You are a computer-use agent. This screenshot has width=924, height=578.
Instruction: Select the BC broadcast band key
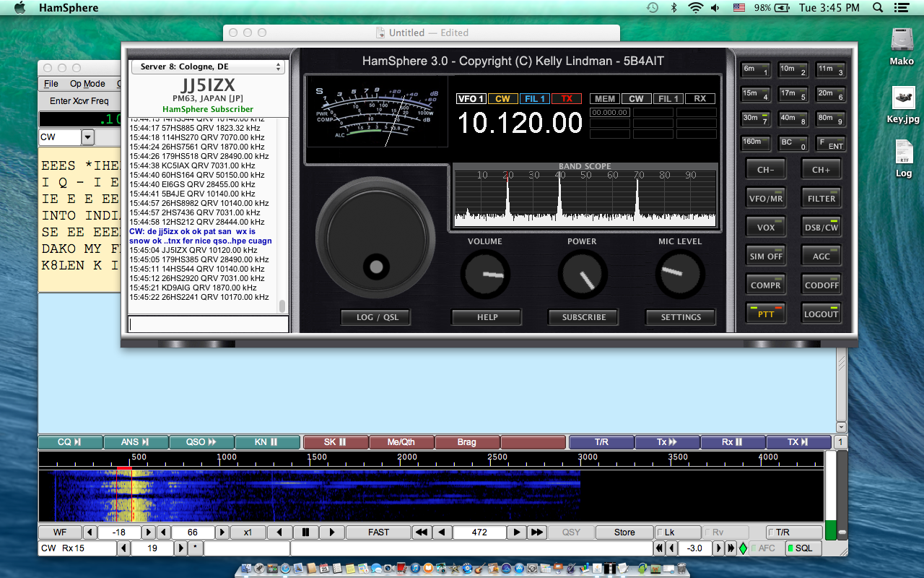coord(793,143)
